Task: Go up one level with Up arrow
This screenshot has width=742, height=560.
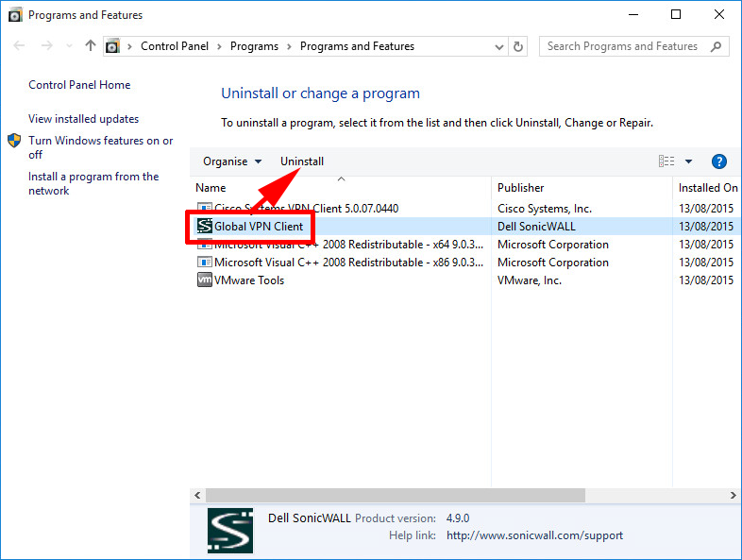Action: pyautogui.click(x=91, y=46)
